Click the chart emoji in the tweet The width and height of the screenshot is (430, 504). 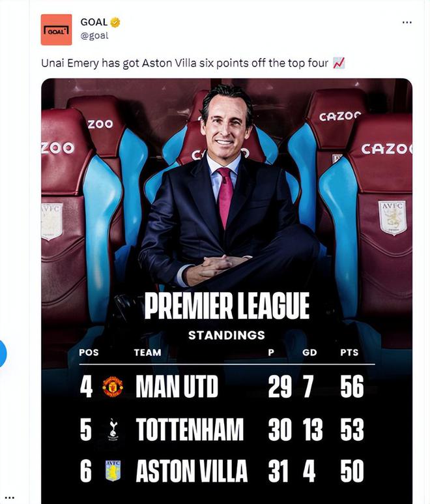pyautogui.click(x=339, y=63)
